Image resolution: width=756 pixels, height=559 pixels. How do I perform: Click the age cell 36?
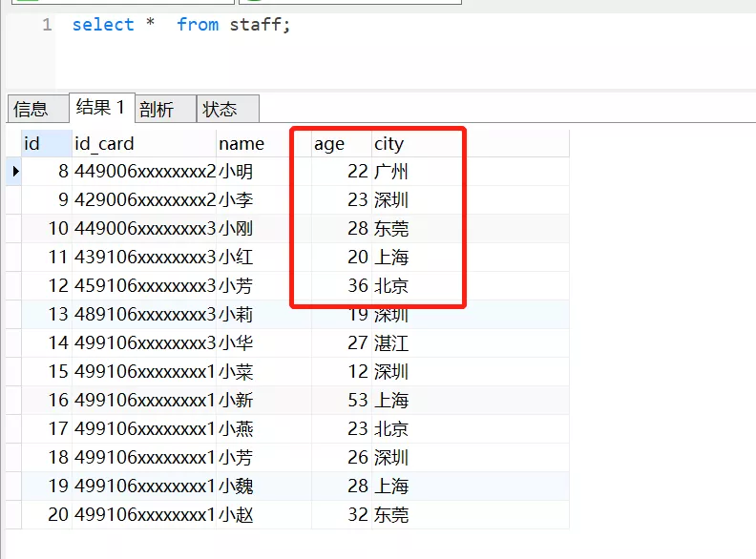tap(342, 286)
